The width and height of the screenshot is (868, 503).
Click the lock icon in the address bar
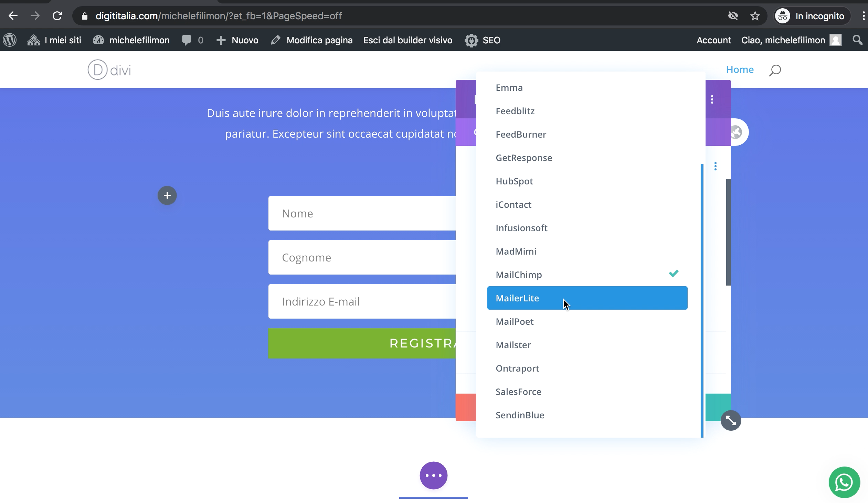[84, 16]
